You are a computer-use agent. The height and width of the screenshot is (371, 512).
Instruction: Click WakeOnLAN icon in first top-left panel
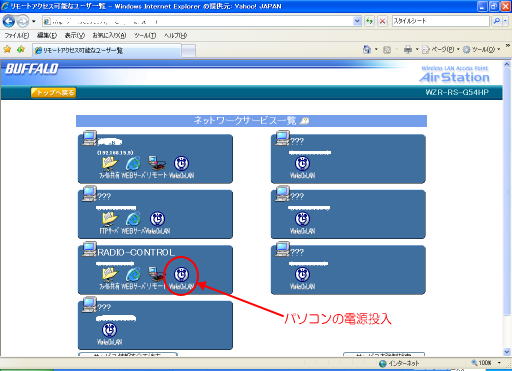tap(181, 163)
